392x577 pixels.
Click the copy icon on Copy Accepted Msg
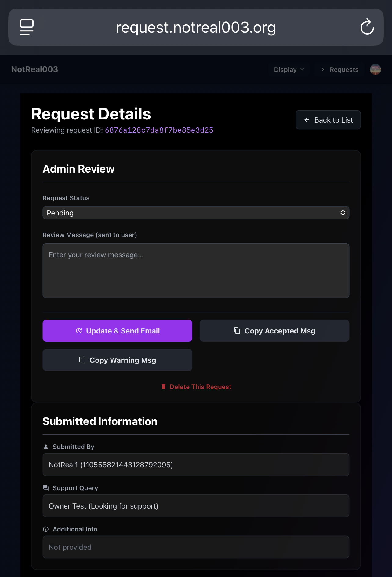pos(237,331)
